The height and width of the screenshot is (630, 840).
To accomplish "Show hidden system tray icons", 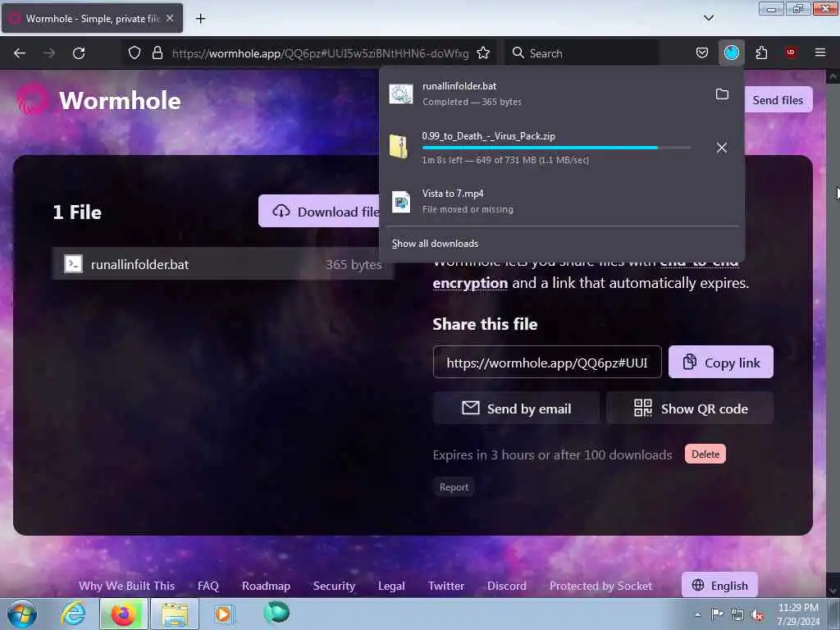I will (697, 614).
